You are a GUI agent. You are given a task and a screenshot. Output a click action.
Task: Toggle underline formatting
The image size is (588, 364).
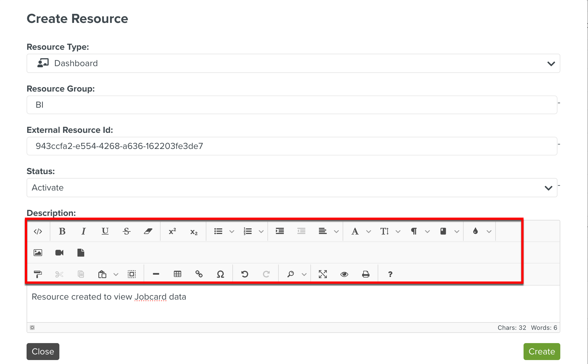[105, 231]
